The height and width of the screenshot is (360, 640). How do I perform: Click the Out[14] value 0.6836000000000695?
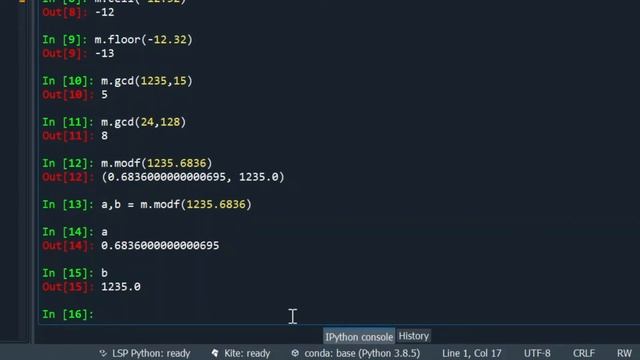[160, 246]
